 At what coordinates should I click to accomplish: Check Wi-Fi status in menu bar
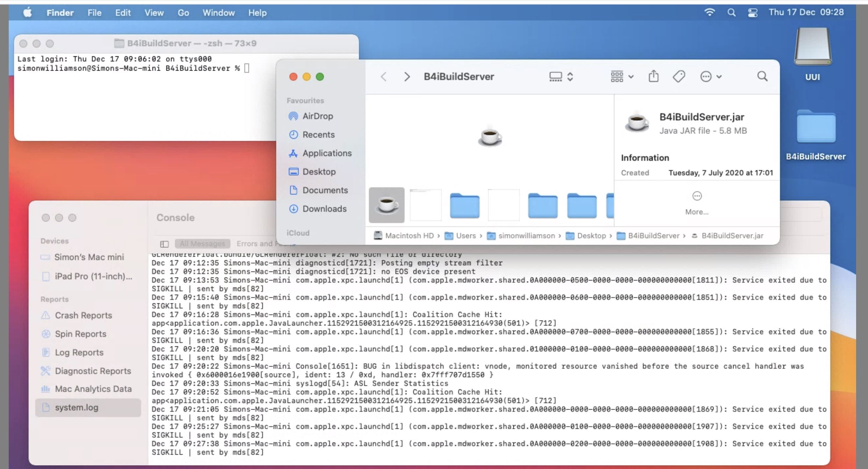pos(709,13)
